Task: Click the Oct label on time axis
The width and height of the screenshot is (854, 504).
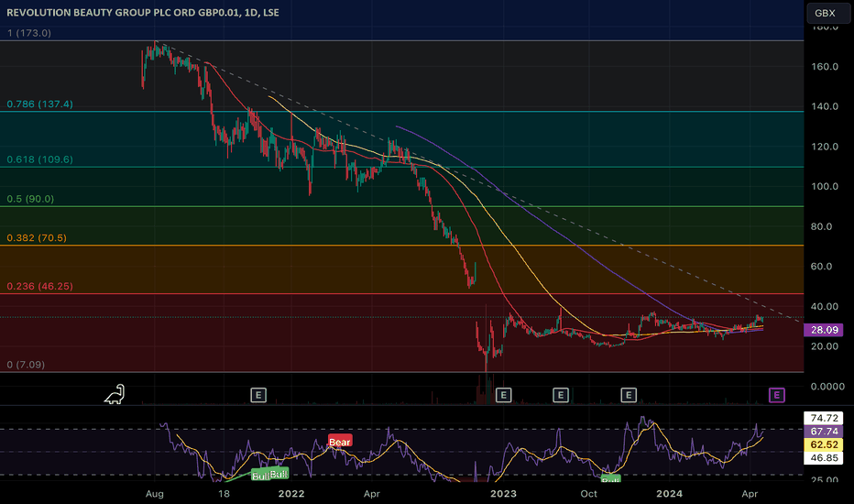Action: pos(589,494)
